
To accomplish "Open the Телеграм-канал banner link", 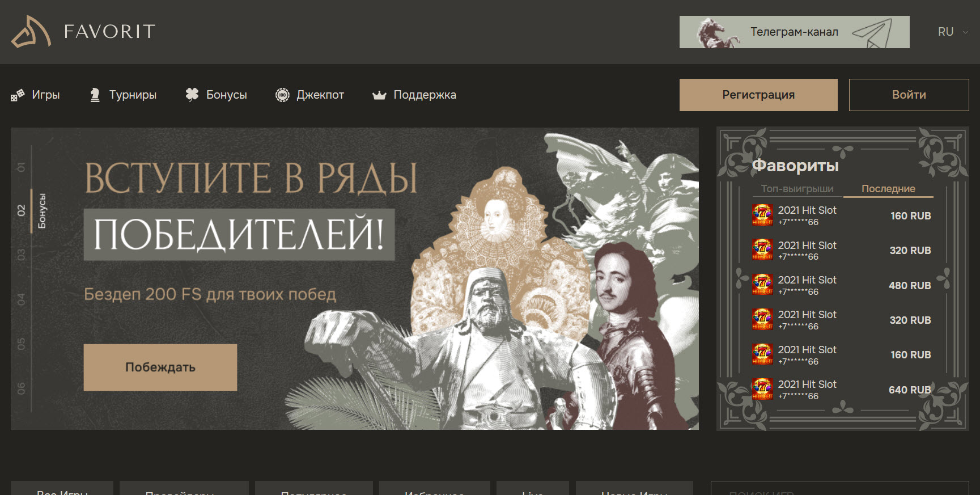I will pyautogui.click(x=794, y=32).
